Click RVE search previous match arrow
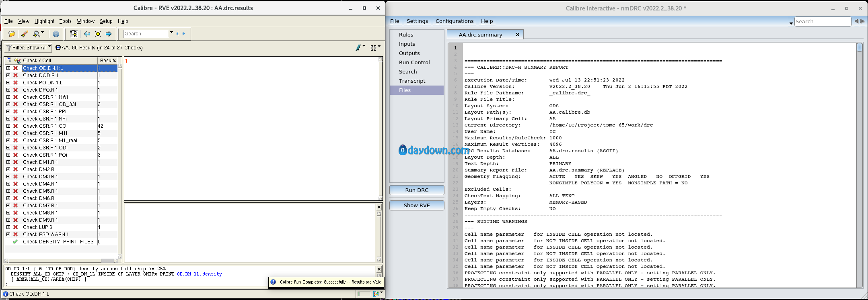Screen dimensions: 868x300 (x=177, y=34)
